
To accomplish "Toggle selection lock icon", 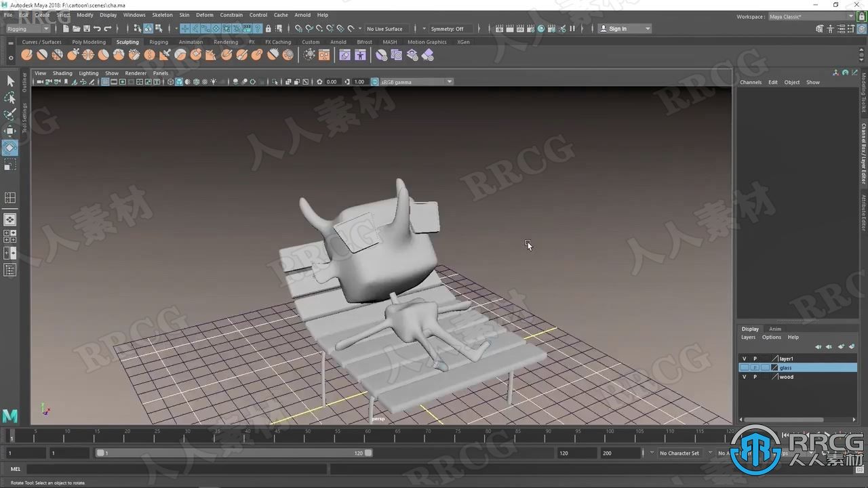I will [x=269, y=28].
